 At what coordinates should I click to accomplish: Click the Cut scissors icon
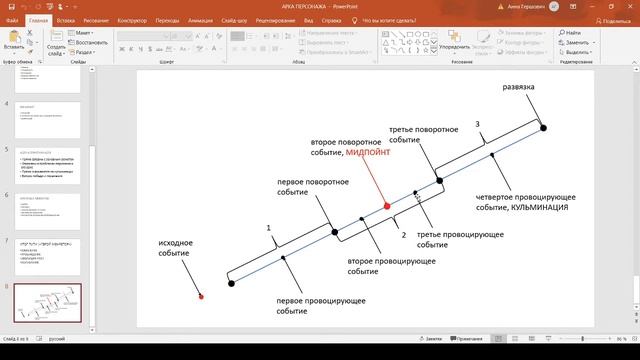coord(30,33)
